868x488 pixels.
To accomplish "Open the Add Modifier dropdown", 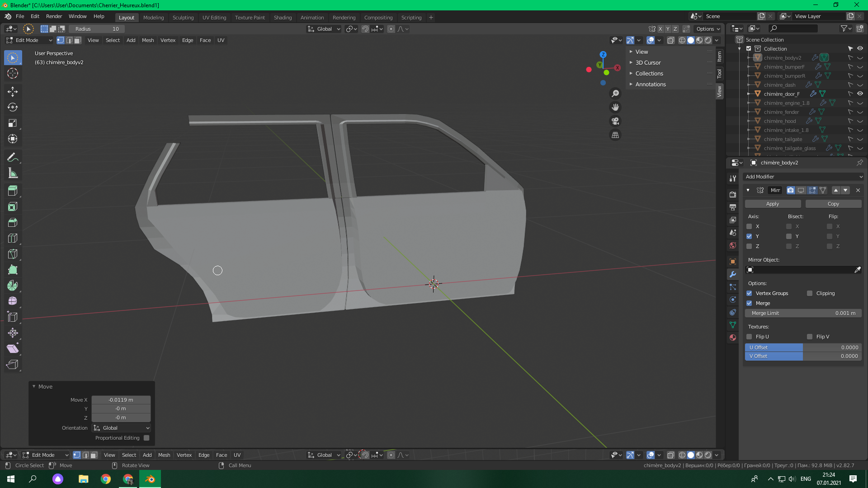I will [803, 177].
